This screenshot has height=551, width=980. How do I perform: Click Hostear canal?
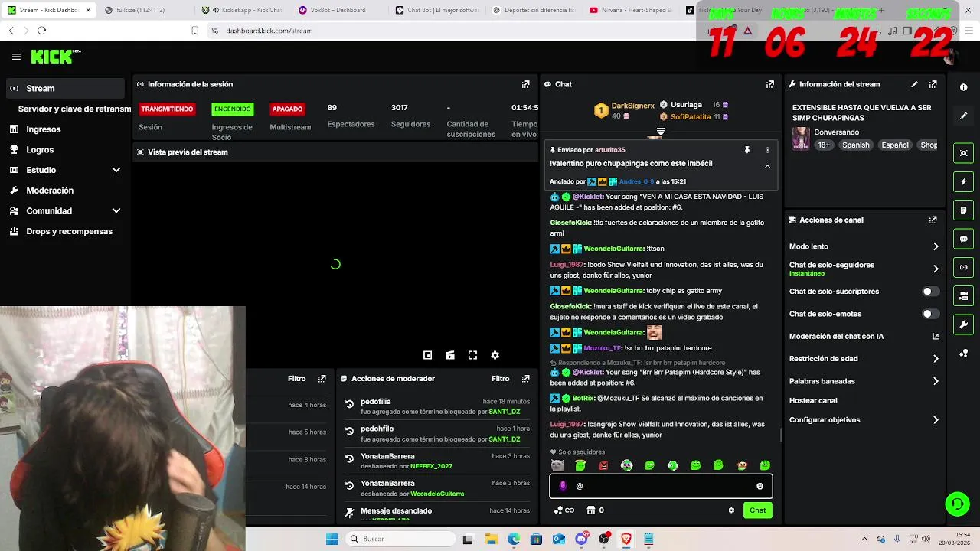(x=813, y=400)
